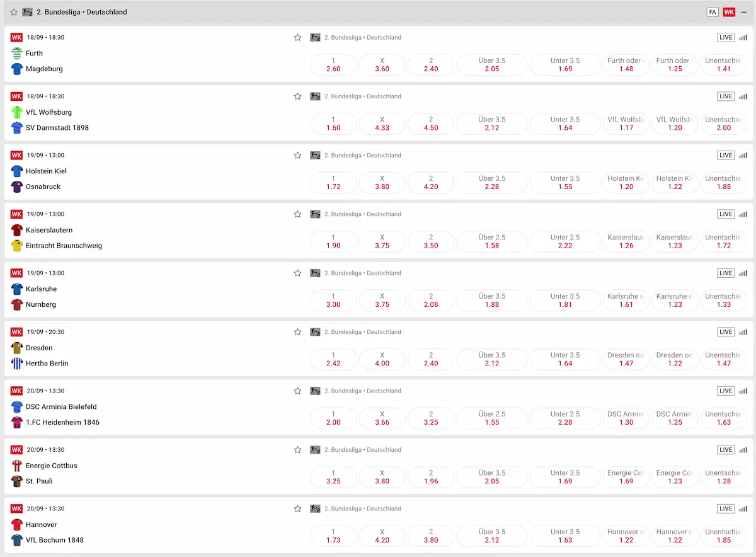Open 1.FC Heidenheim 1846 team name
756x557 pixels.
tap(62, 422)
